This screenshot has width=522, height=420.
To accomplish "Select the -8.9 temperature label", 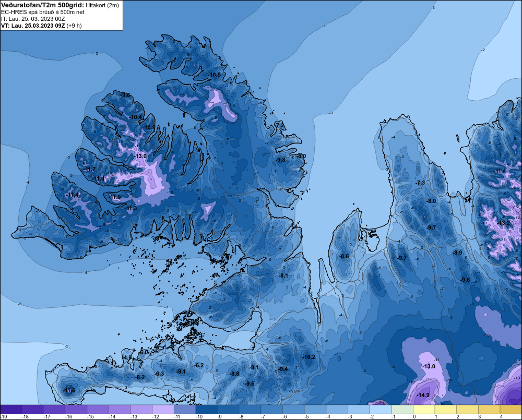I will pyautogui.click(x=457, y=253).
